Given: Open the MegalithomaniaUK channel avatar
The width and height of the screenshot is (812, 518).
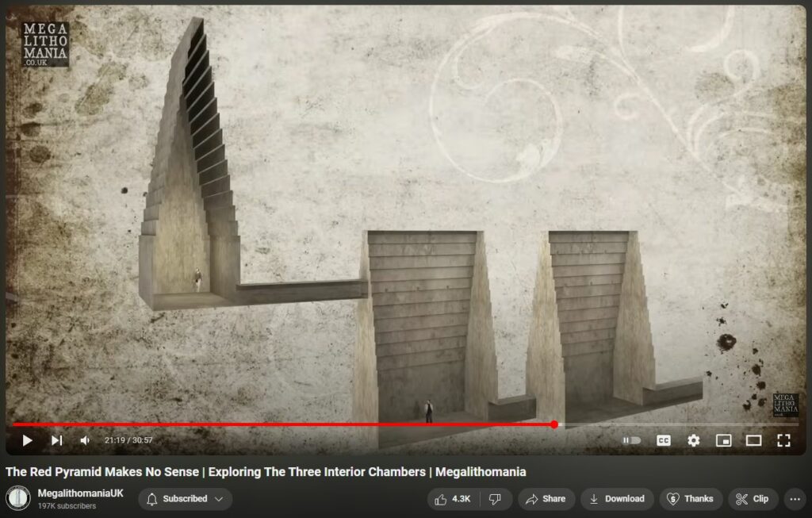Looking at the screenshot, I should (18, 499).
